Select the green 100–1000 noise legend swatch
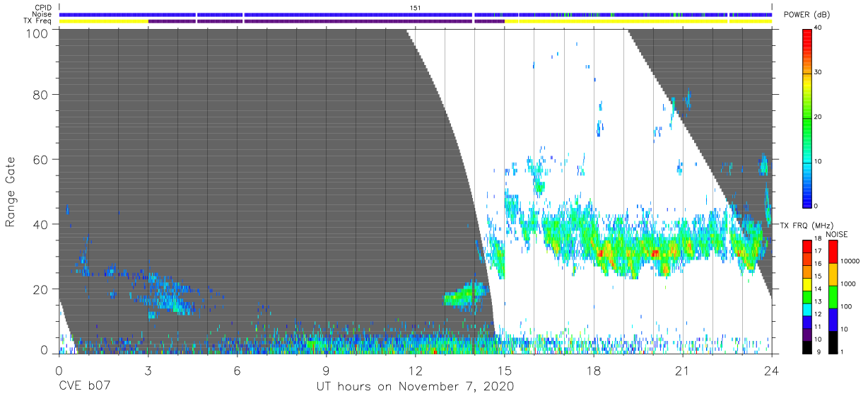 coord(832,296)
